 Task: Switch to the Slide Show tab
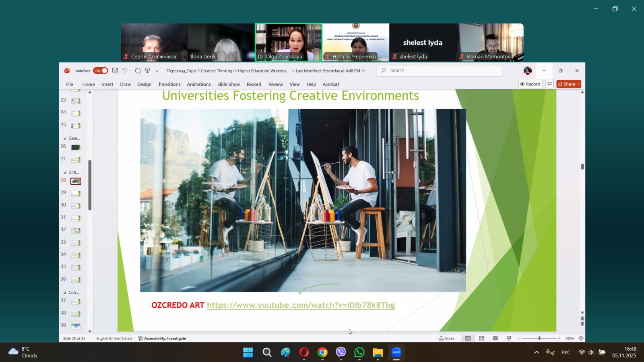(x=228, y=84)
